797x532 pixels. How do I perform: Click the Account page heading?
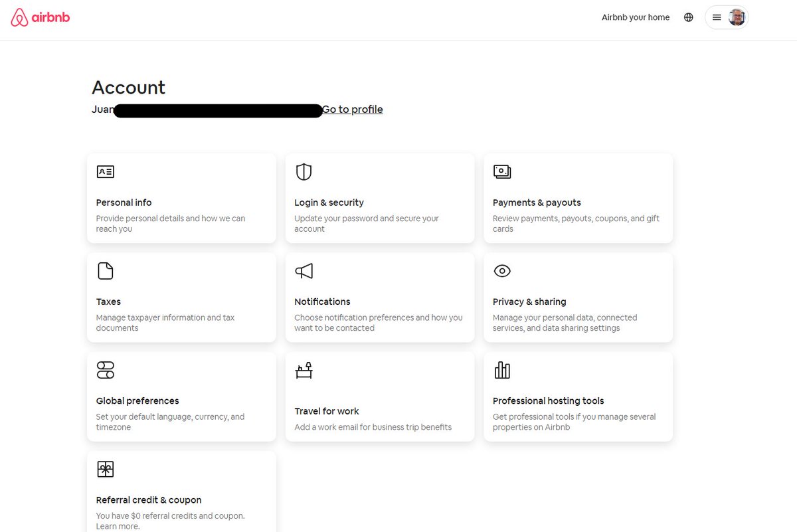[x=129, y=88]
